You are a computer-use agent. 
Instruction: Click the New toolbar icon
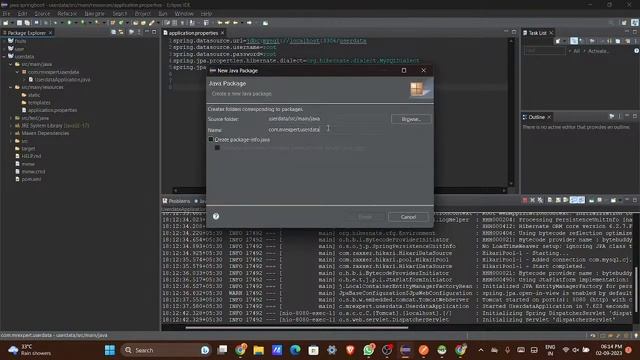(x=6, y=23)
